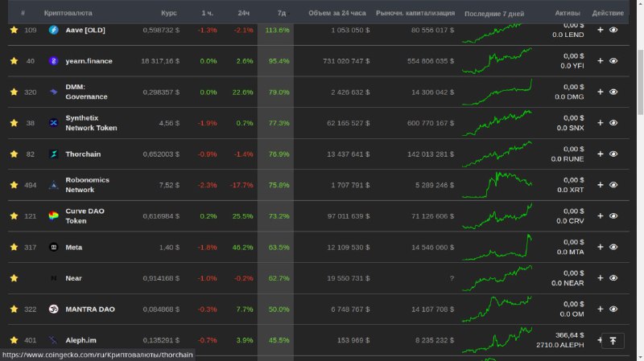Click the MANTRA DAO coin logo

(53, 309)
